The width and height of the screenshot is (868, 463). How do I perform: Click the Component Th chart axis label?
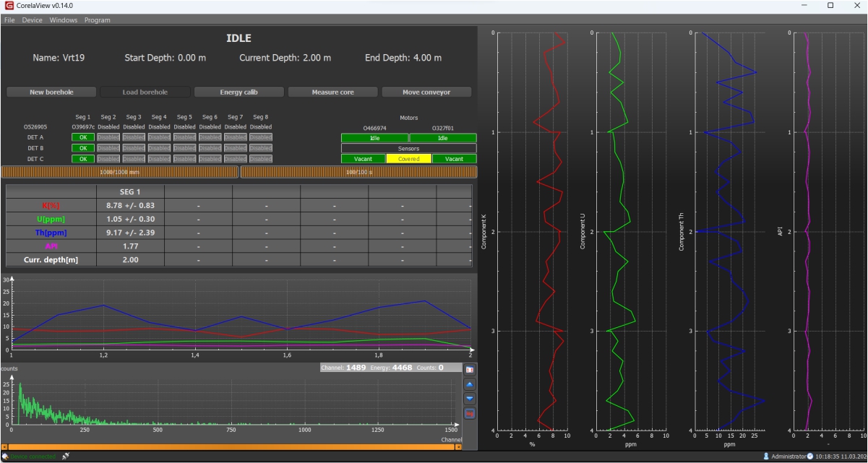click(x=682, y=231)
